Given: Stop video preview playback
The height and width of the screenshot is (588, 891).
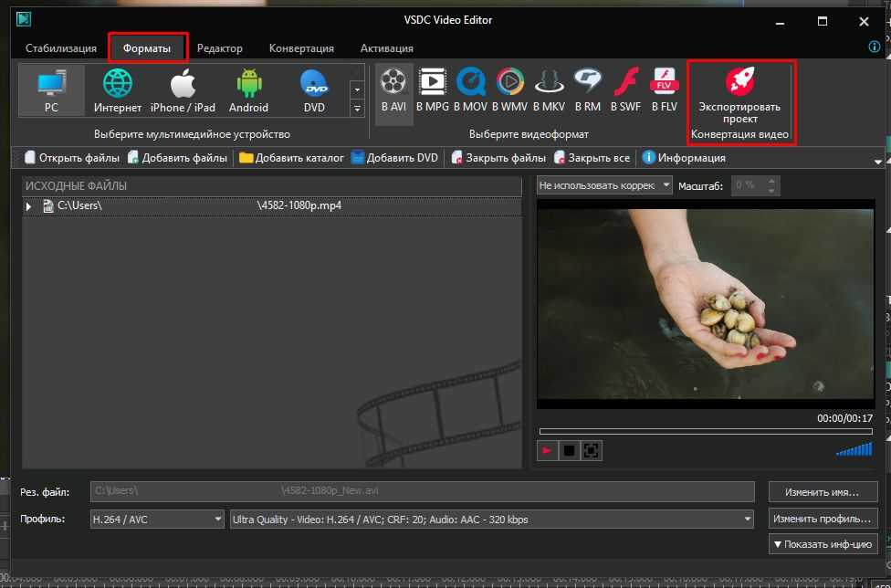Looking at the screenshot, I should tap(569, 451).
